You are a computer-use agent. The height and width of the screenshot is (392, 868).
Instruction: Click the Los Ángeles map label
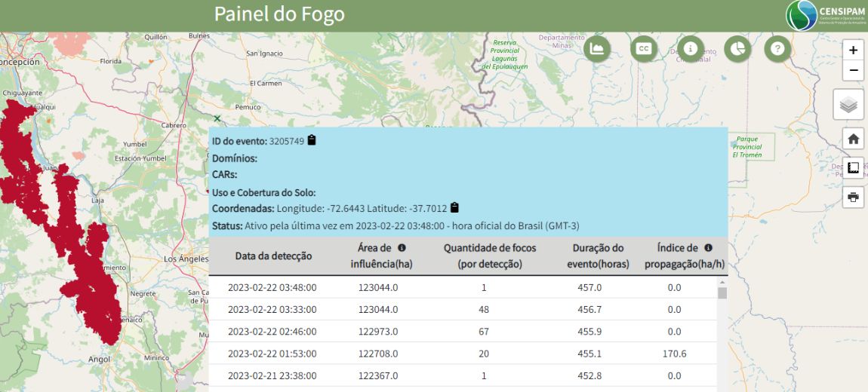coord(186,259)
